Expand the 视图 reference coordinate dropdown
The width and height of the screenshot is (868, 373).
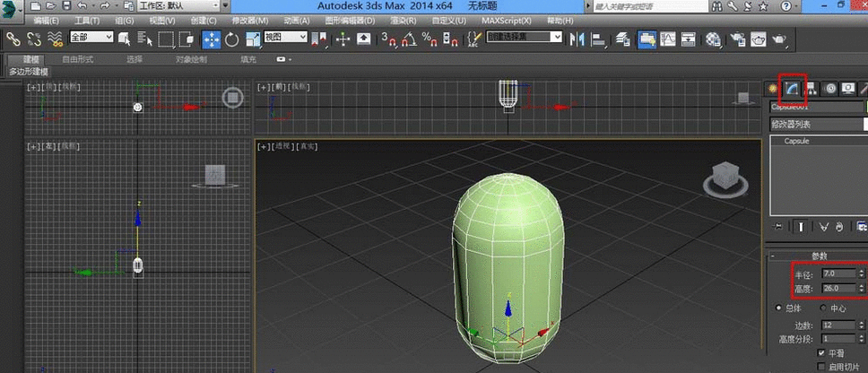[285, 38]
